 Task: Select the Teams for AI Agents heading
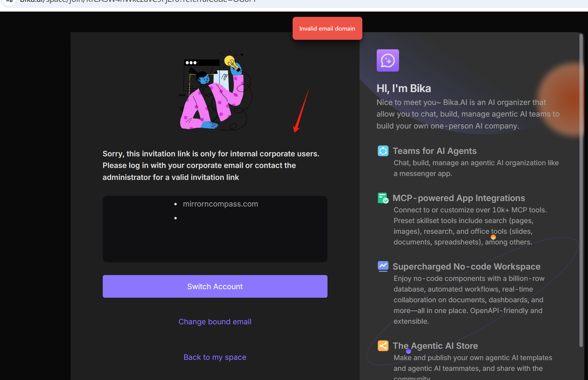click(x=434, y=151)
